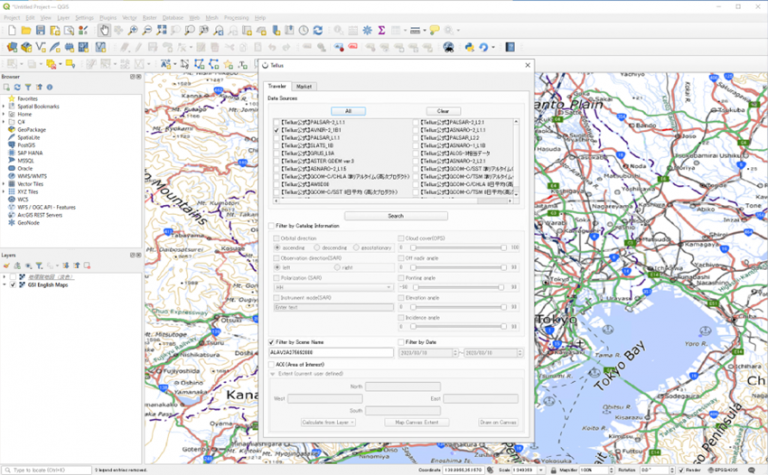Switch to the Traveler tab
The width and height of the screenshot is (768, 475).
click(277, 86)
